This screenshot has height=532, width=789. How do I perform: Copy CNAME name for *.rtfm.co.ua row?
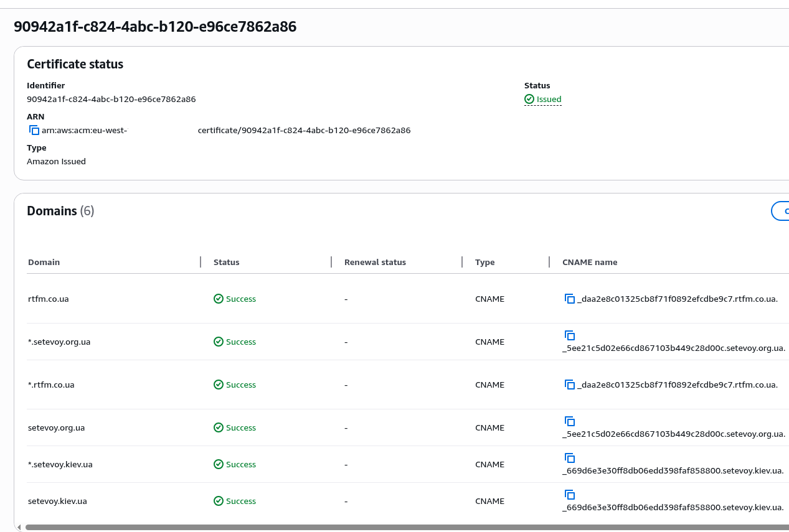(x=569, y=385)
